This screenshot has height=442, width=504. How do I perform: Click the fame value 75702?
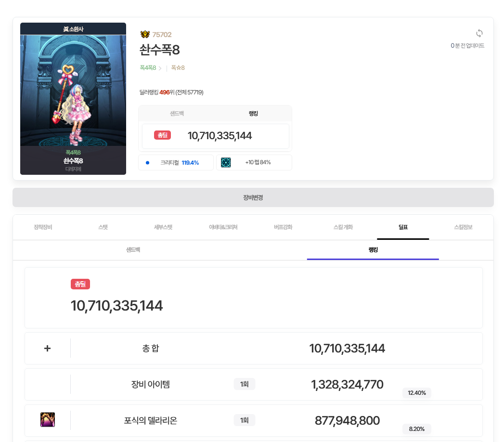[162, 34]
